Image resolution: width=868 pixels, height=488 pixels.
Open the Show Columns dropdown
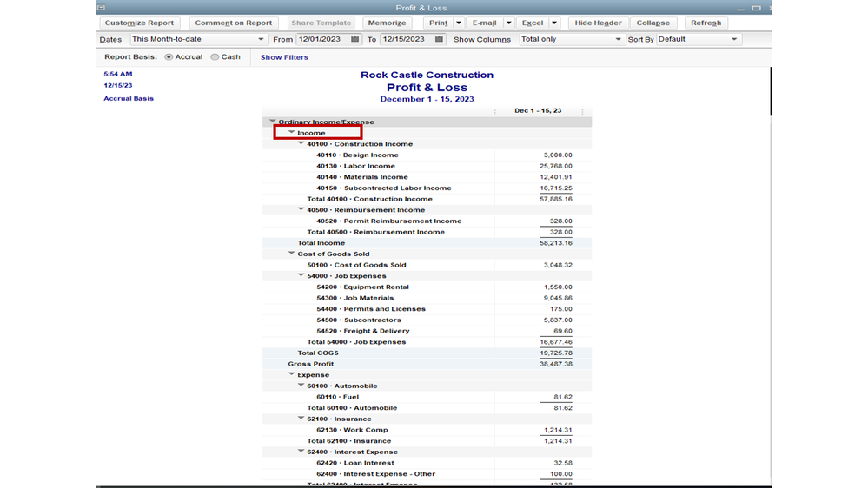pos(618,39)
